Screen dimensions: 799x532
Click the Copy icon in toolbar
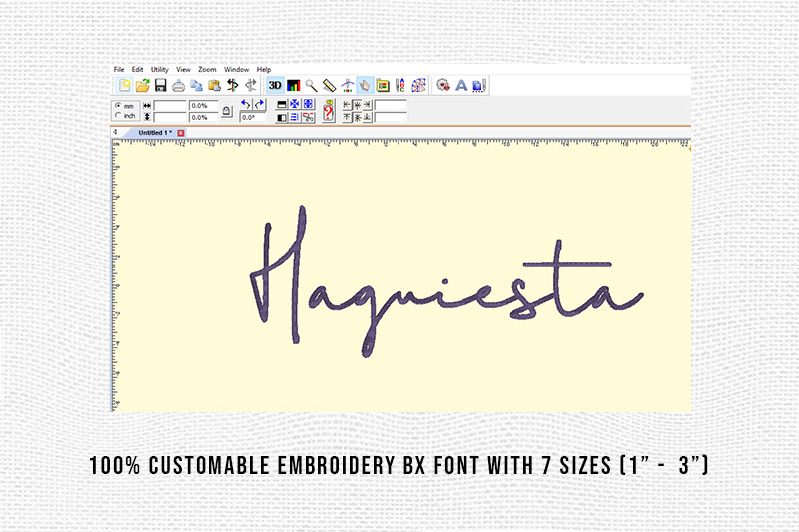(196, 85)
